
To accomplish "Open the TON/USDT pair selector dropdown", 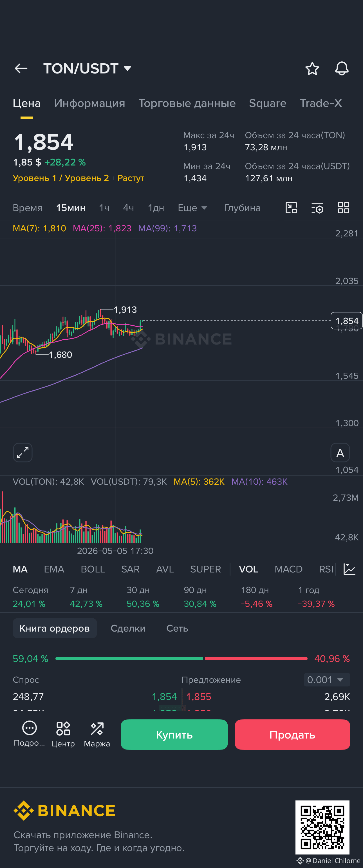I will [x=87, y=69].
